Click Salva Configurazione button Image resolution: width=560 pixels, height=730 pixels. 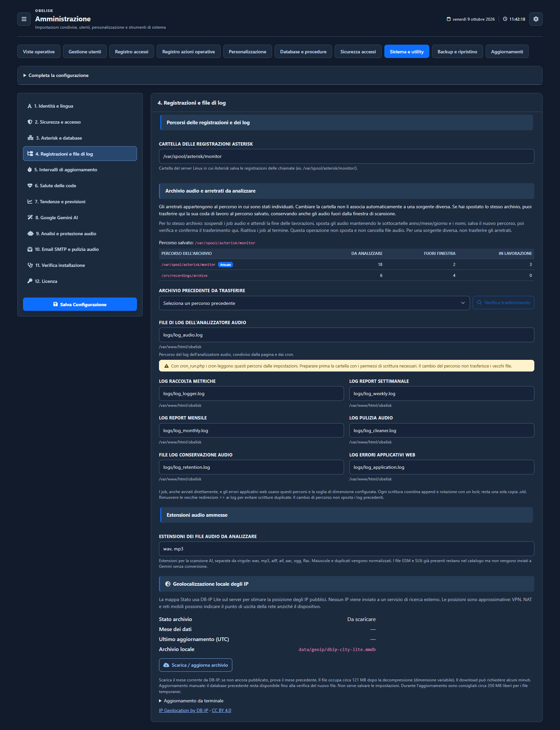point(80,304)
